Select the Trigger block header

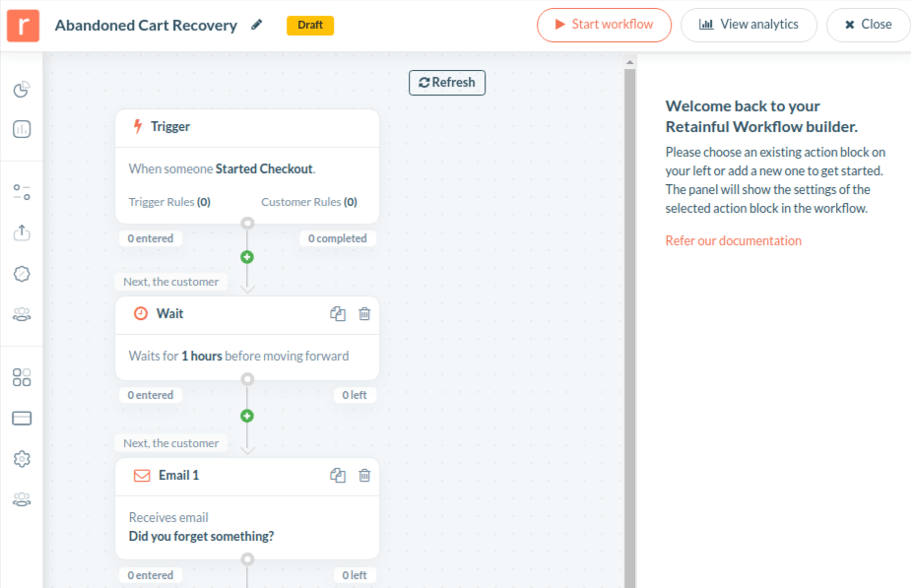point(247,128)
